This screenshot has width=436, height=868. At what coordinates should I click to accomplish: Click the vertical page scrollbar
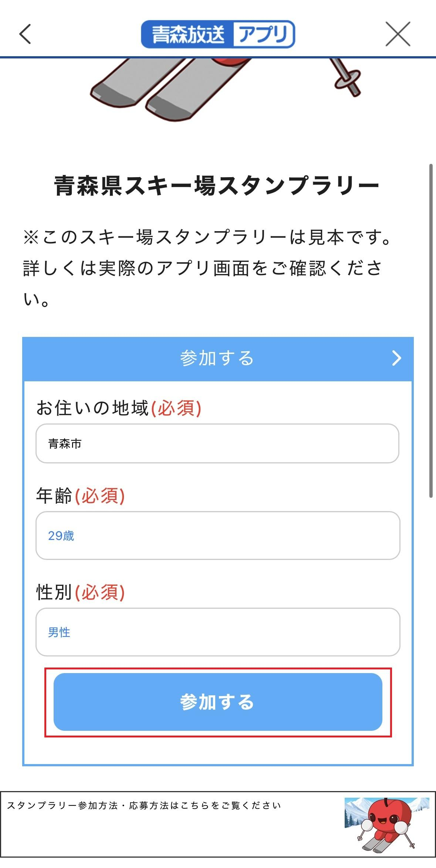click(x=430, y=331)
